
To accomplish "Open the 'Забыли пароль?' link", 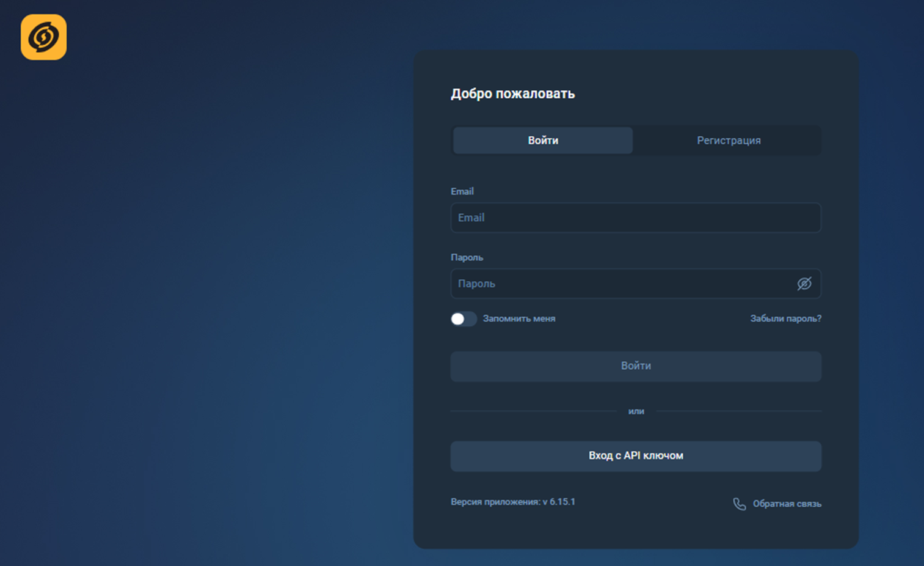I will [x=785, y=318].
